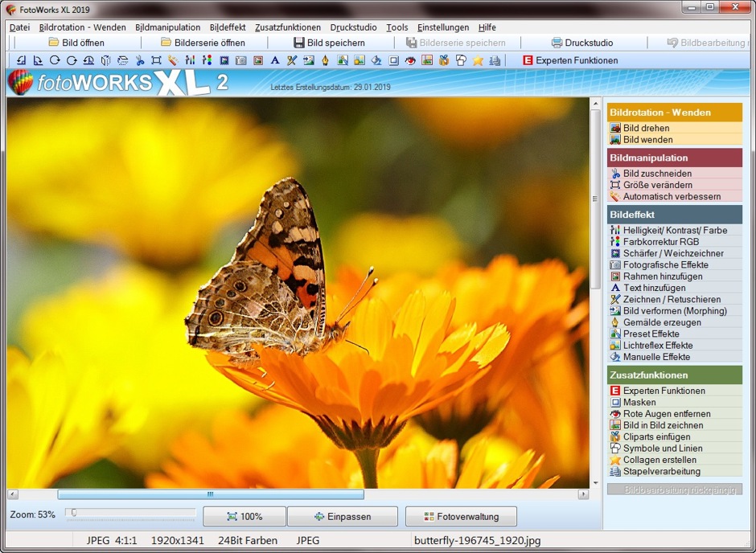Click the yellow star collage toolbar icon
The height and width of the screenshot is (553, 756).
coord(478,60)
